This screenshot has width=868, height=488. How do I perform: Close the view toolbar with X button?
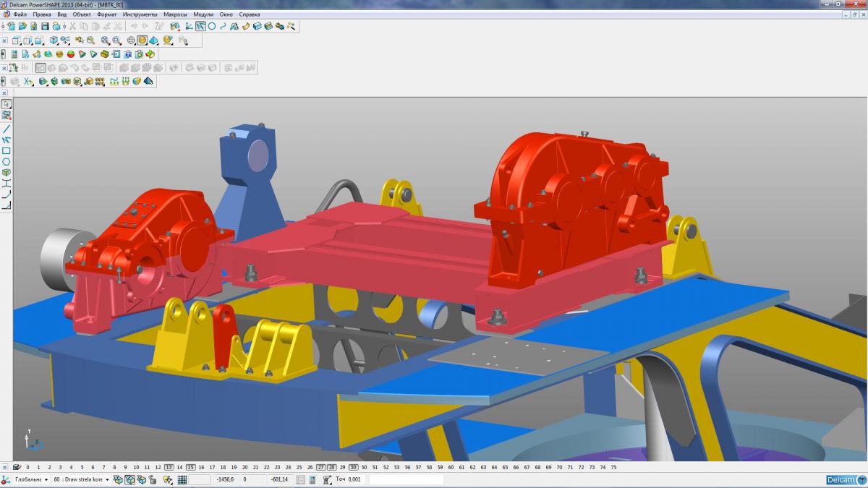tap(4, 40)
